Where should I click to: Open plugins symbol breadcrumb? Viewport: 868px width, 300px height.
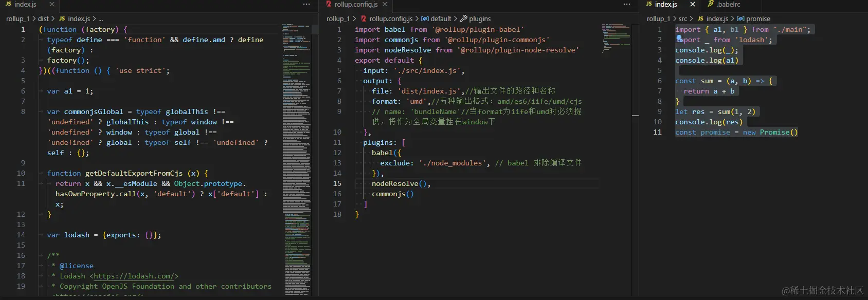[480, 18]
